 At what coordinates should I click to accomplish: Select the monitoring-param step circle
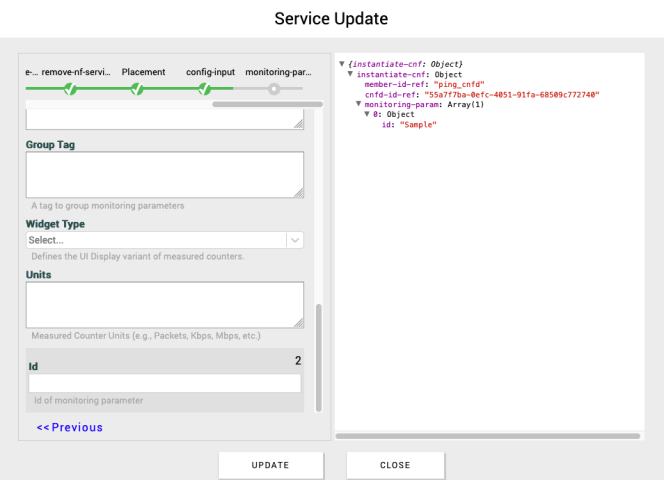(x=273, y=89)
